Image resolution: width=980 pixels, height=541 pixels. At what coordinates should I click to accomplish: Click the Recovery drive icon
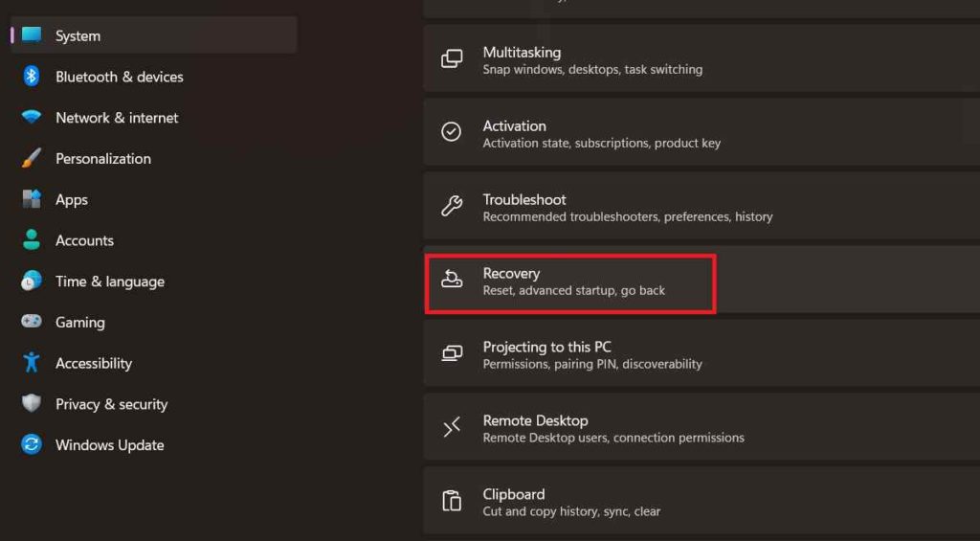[452, 279]
